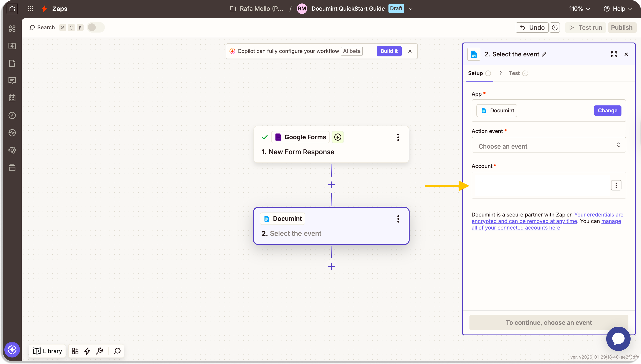
Task: Select the Setup tab
Action: pyautogui.click(x=475, y=73)
